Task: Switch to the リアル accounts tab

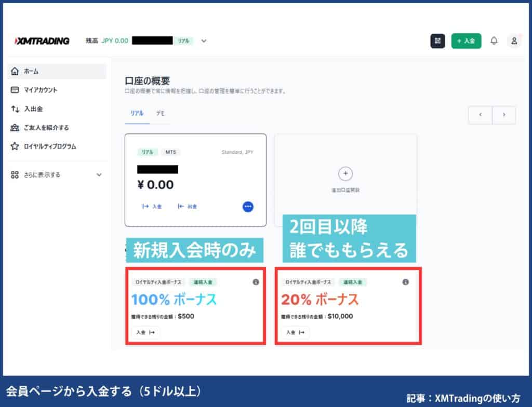Action: pos(137,113)
